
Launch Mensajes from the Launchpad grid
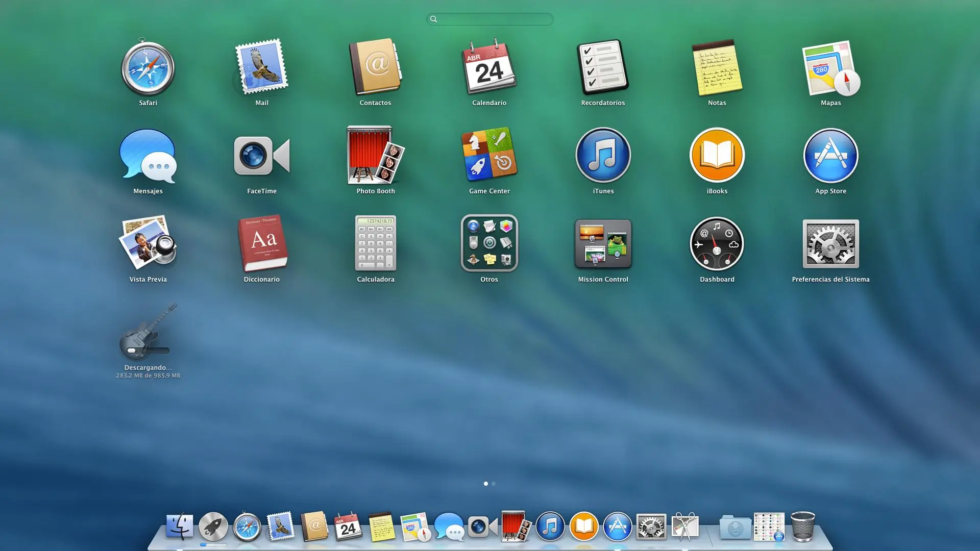(148, 156)
